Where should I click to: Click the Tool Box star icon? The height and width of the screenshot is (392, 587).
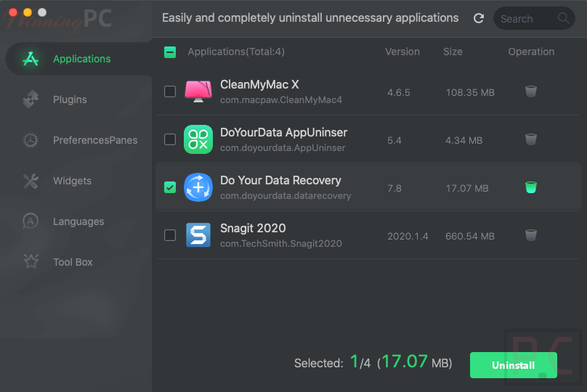click(x=31, y=261)
